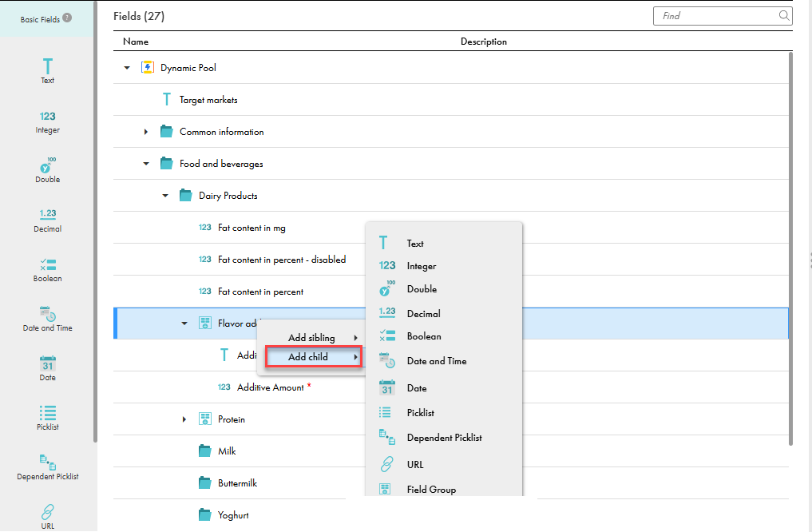Select the Protein row label
The height and width of the screenshot is (532, 812).
[232, 419]
